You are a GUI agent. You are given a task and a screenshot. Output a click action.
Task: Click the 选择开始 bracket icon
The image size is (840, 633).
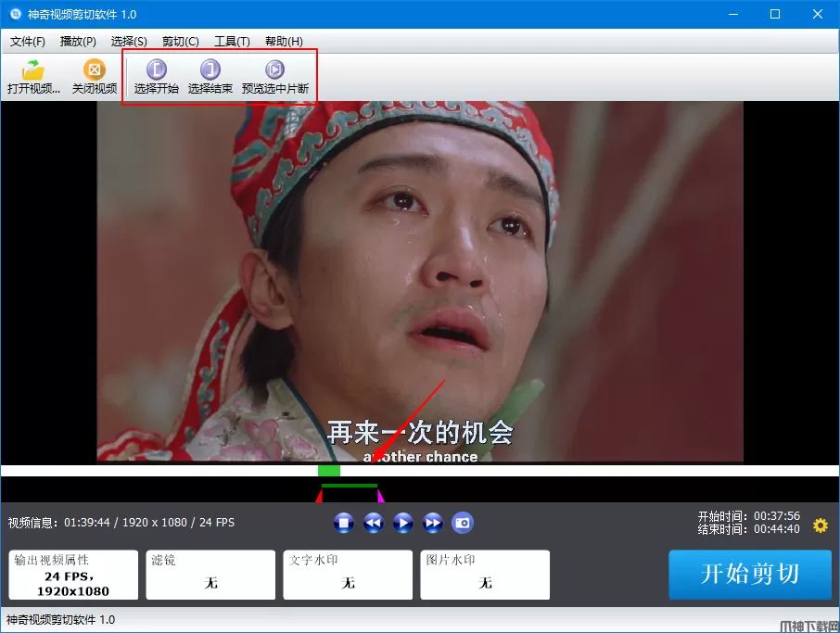[x=157, y=70]
